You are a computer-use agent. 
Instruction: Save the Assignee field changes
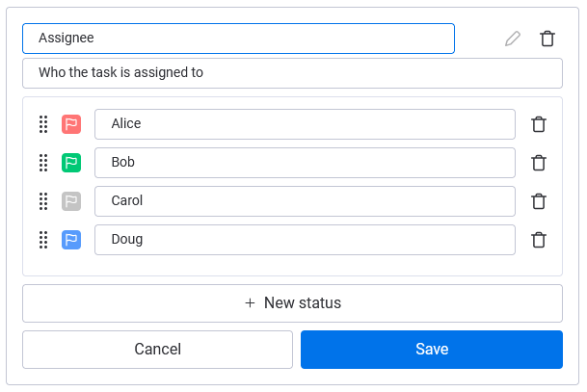pyautogui.click(x=431, y=350)
